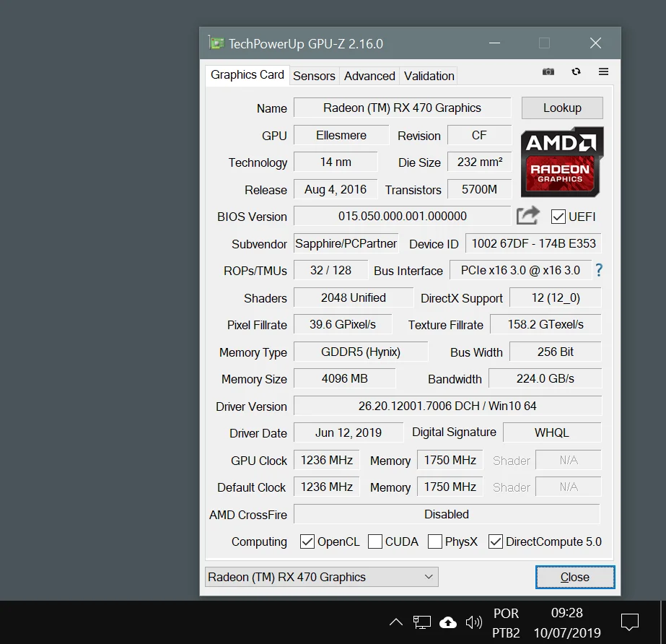Click the Bus Width 256 Bit value
The height and width of the screenshot is (644, 666).
[x=556, y=352]
